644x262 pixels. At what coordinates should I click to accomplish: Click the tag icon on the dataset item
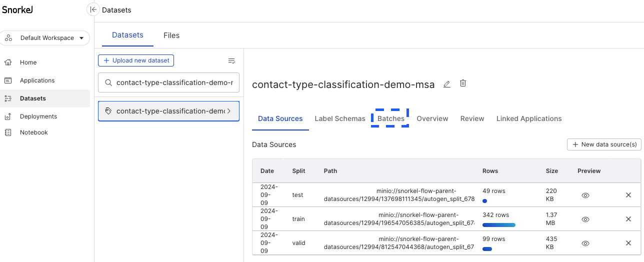pos(108,111)
